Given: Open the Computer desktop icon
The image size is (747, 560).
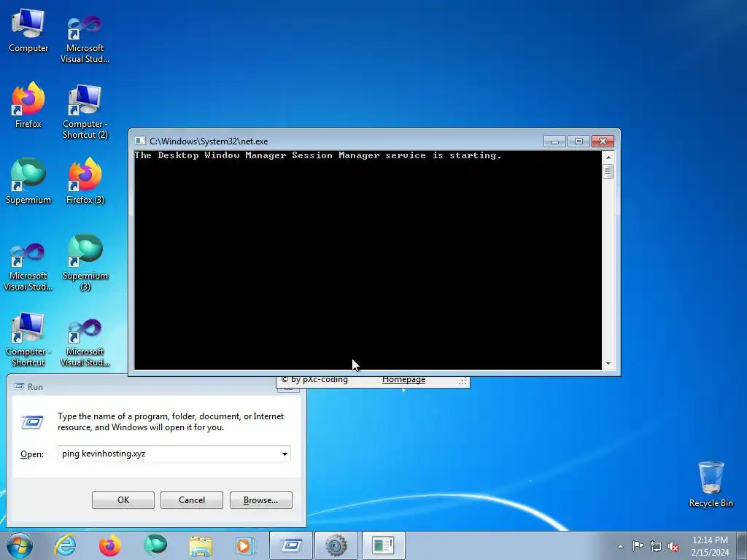Looking at the screenshot, I should [28, 31].
